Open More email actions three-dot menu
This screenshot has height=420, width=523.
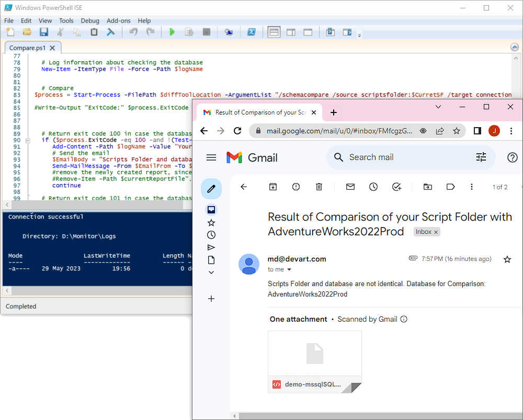[472, 187]
